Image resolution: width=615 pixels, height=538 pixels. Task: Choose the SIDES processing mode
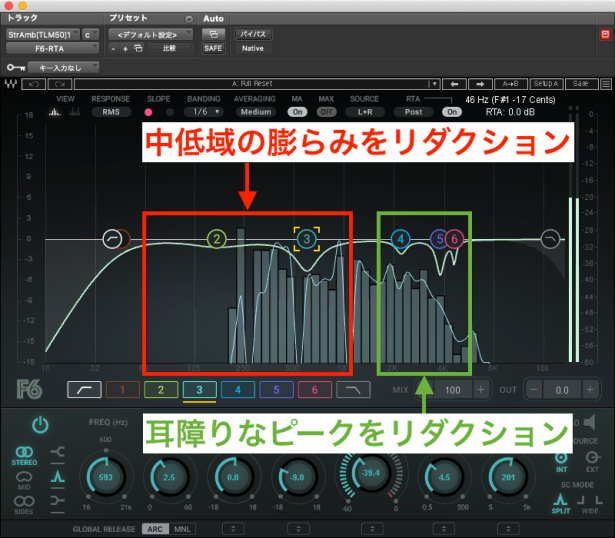point(24,505)
